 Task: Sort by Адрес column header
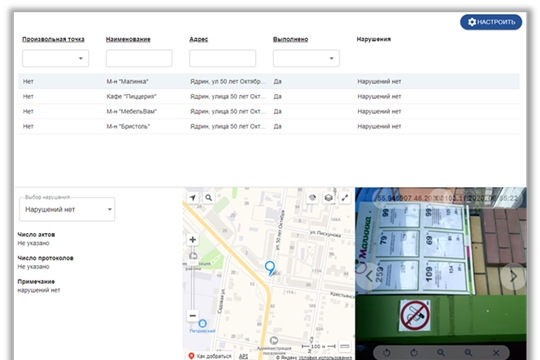(198, 39)
